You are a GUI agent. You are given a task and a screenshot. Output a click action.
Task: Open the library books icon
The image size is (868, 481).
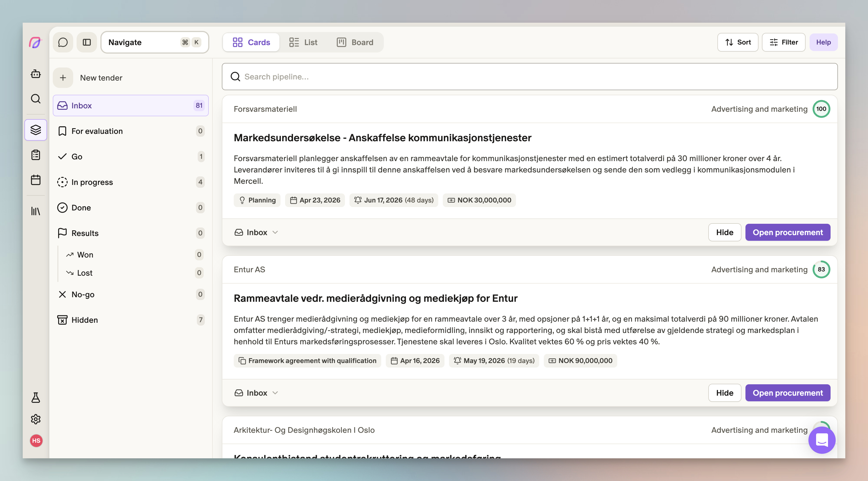click(x=36, y=211)
